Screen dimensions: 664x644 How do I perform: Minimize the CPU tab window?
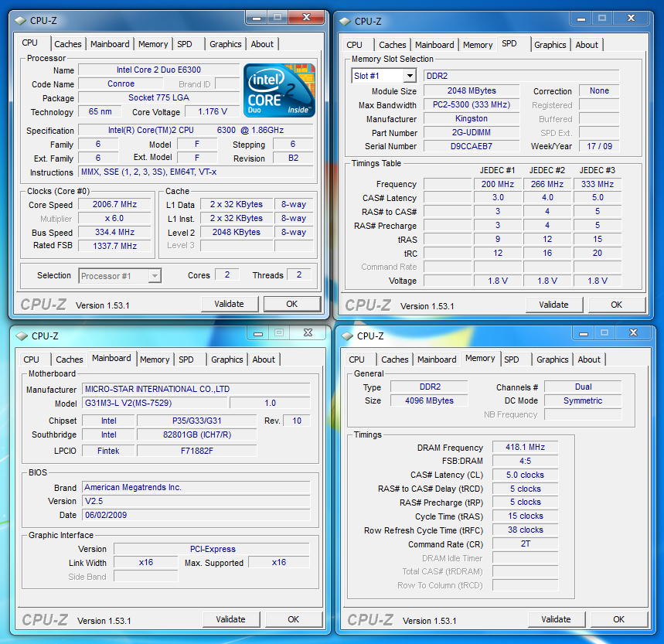256,18
